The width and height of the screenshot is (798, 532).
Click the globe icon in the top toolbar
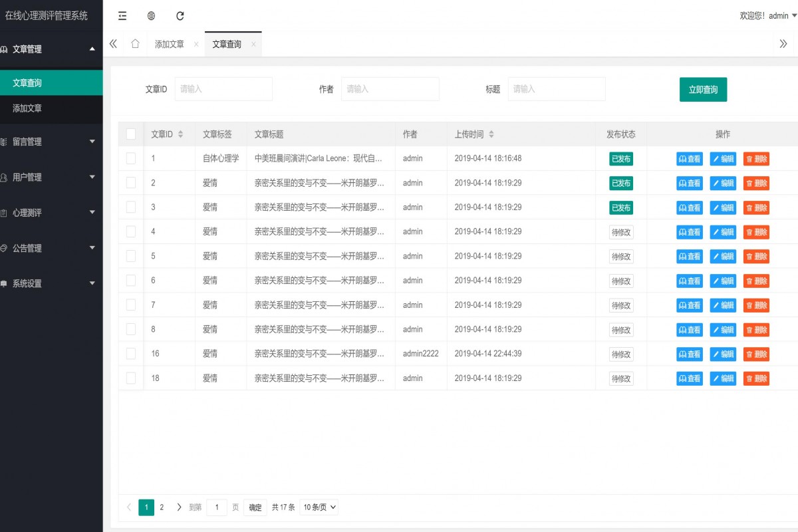click(151, 15)
